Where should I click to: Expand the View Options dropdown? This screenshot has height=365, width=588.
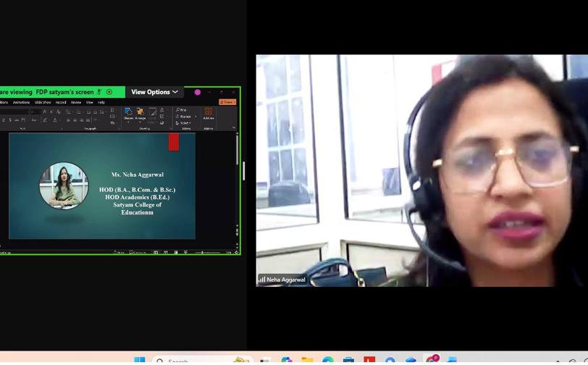pos(154,92)
